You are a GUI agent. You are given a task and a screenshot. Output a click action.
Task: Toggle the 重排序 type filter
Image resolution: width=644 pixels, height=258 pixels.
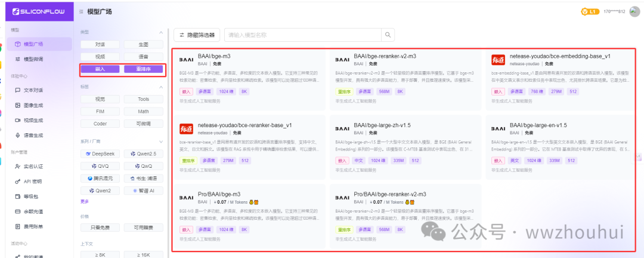[143, 69]
